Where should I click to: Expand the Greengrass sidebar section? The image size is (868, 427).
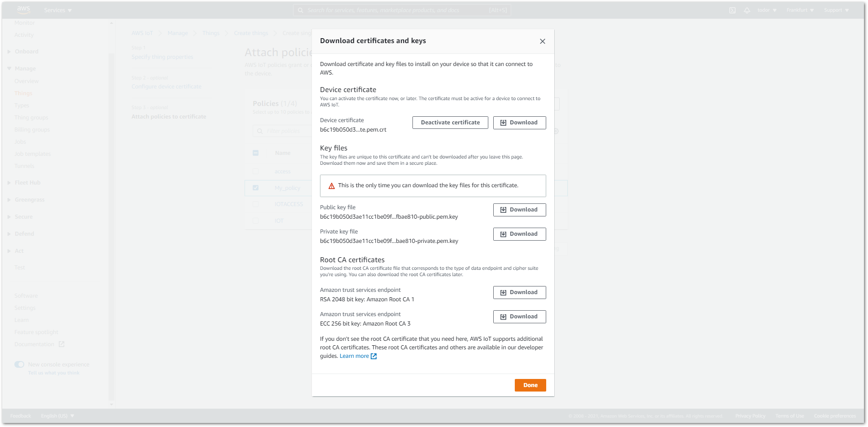click(30, 199)
